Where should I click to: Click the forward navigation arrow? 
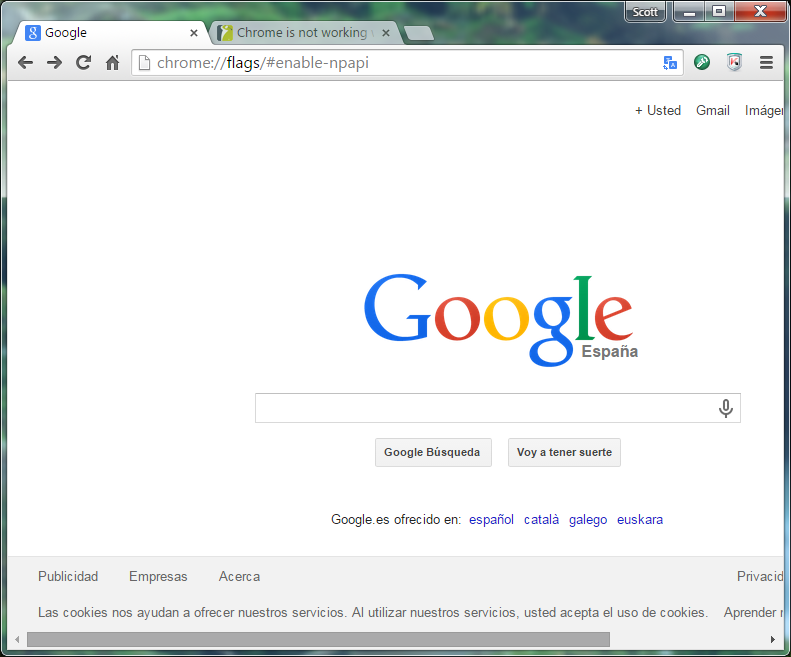click(x=55, y=62)
